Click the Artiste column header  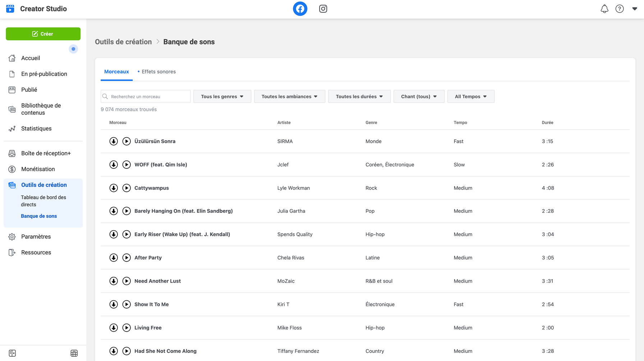[284, 122]
